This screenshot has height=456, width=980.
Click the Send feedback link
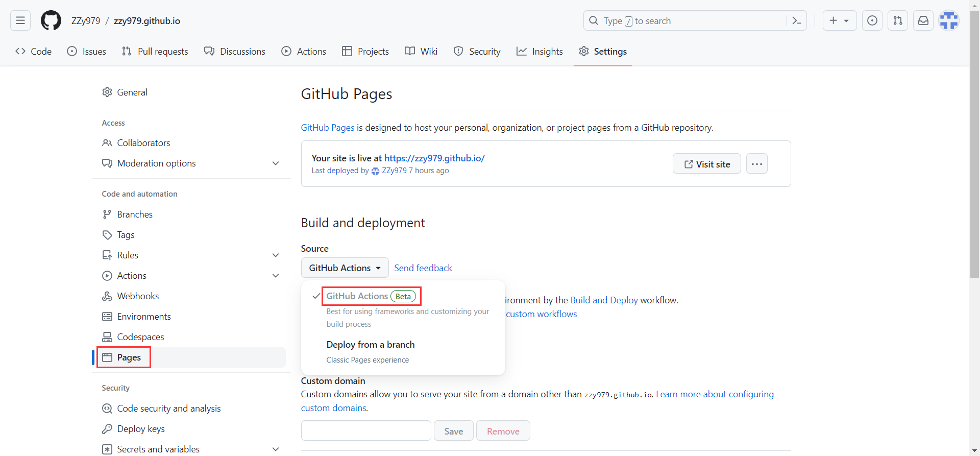pyautogui.click(x=423, y=268)
